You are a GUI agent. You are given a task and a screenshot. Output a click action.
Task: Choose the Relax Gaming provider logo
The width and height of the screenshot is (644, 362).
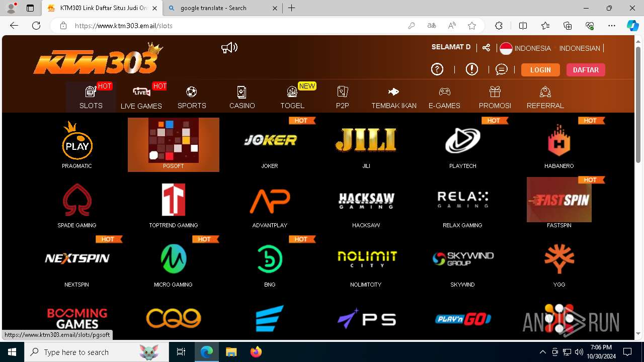[463, 200]
